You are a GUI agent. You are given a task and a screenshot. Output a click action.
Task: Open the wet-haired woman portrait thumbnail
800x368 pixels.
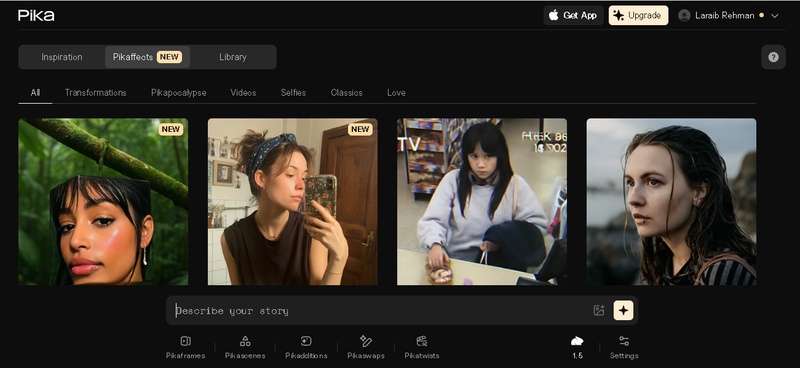[x=671, y=202]
